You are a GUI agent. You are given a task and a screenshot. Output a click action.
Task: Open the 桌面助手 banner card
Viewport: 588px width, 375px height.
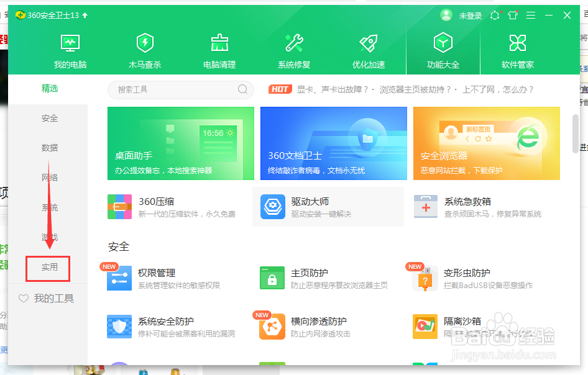[181, 143]
